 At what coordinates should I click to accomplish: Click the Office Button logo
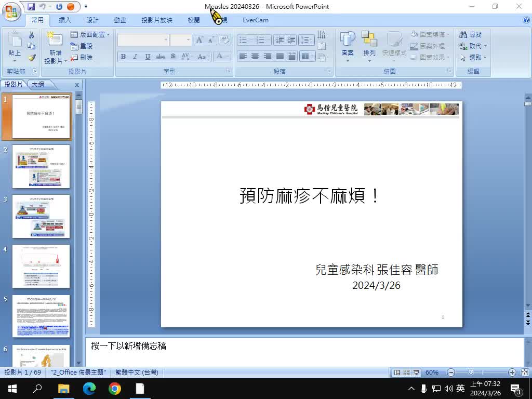click(x=11, y=11)
